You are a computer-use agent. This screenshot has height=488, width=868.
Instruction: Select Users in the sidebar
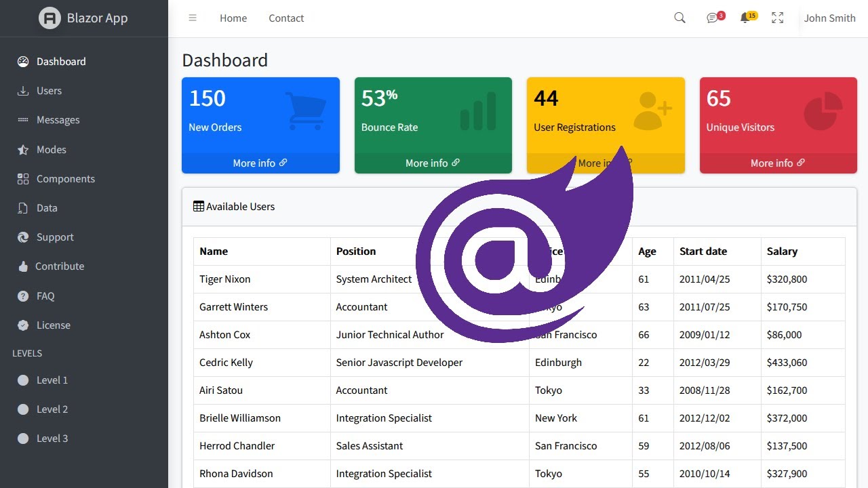click(84, 91)
